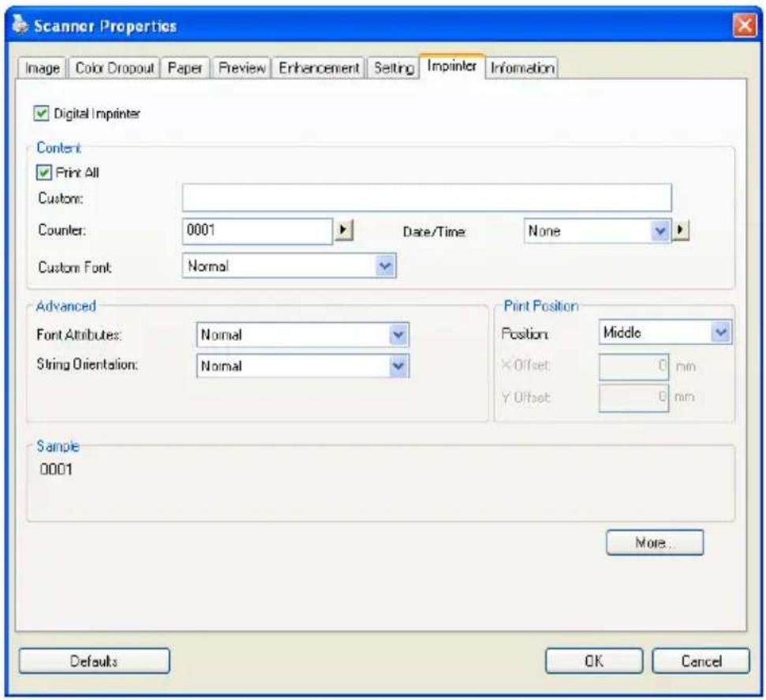Click the Defaults button
This screenshot has width=766, height=700.
[x=95, y=661]
